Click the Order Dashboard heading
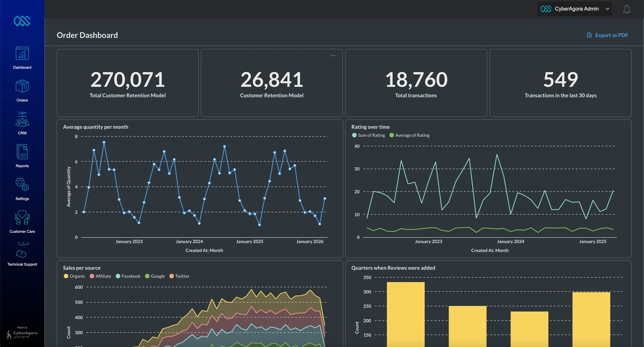The height and width of the screenshot is (347, 644). tap(87, 35)
